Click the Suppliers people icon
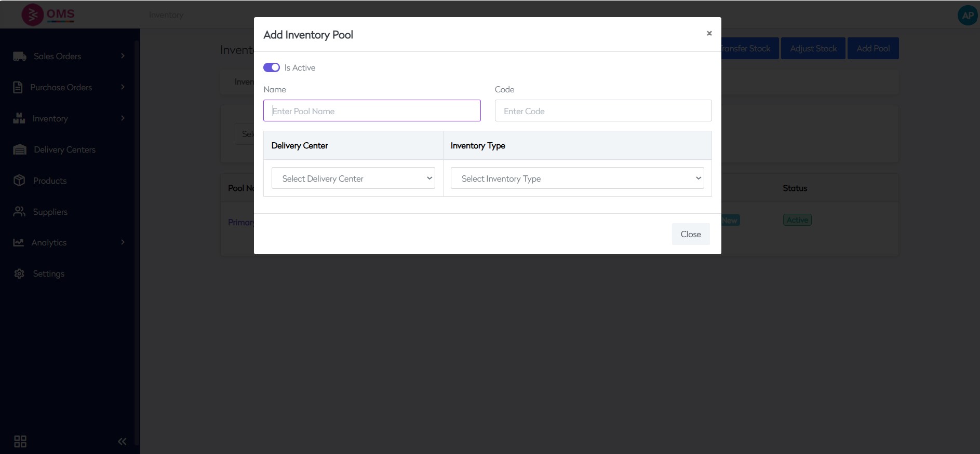Screen dimensions: 980x454 tap(19, 212)
